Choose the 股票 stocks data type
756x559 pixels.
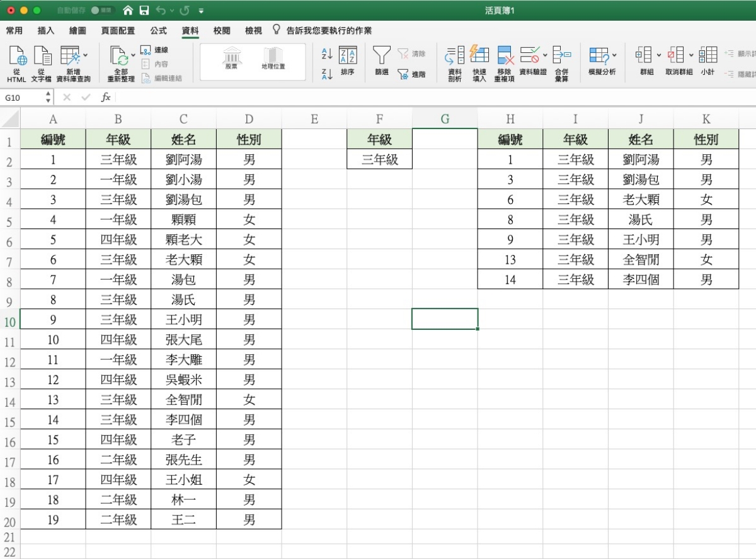click(x=232, y=58)
